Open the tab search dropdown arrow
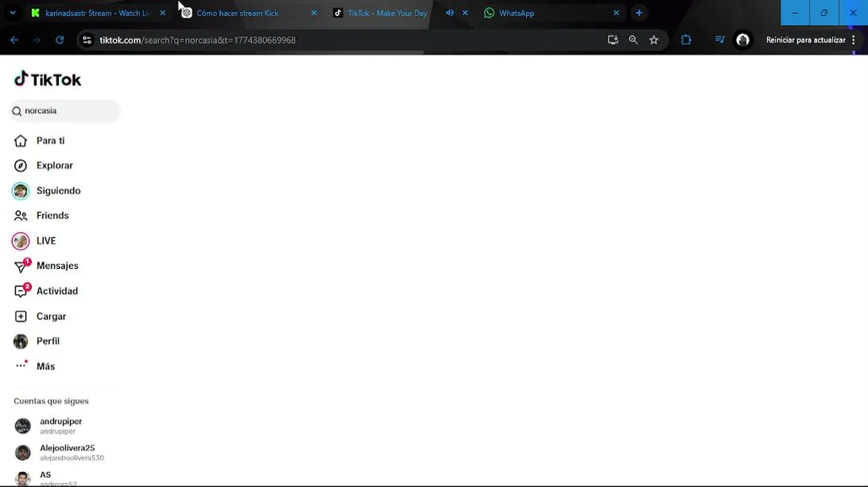 point(12,13)
